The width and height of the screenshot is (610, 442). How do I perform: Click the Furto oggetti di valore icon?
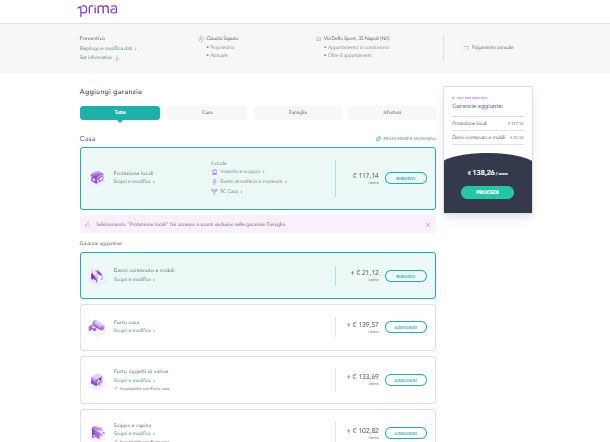(97, 380)
